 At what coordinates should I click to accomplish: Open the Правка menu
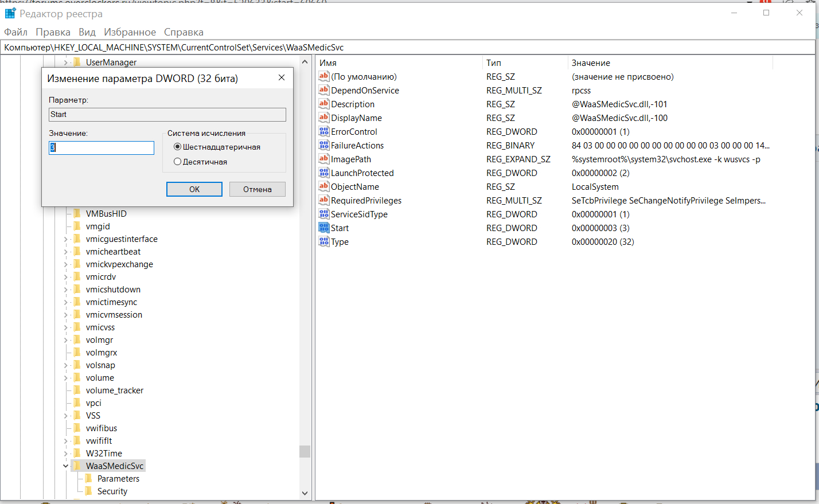tap(53, 32)
